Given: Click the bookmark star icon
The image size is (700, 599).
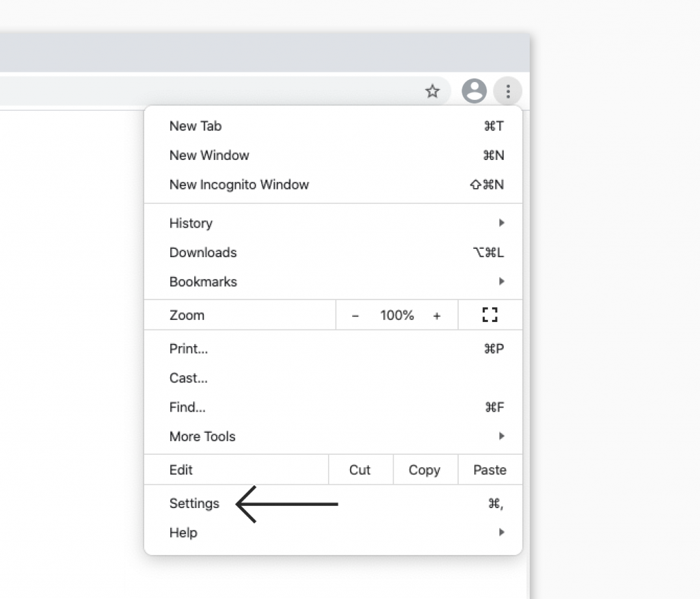Looking at the screenshot, I should (x=432, y=91).
